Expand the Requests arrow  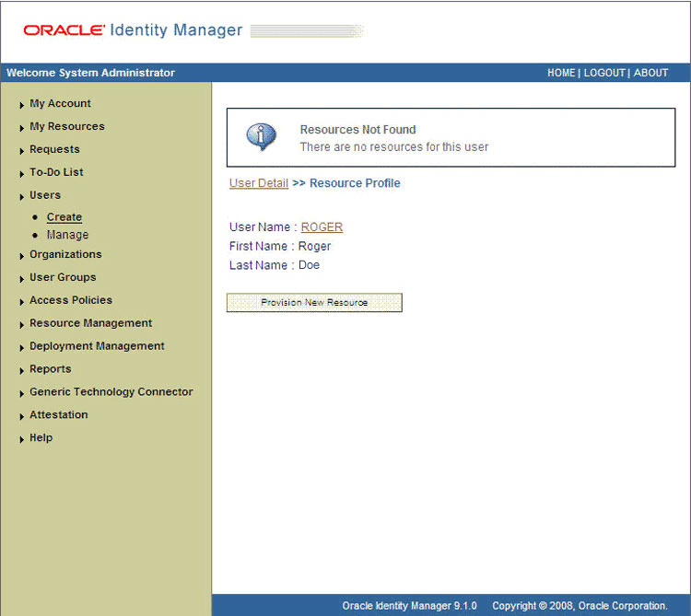[21, 151]
